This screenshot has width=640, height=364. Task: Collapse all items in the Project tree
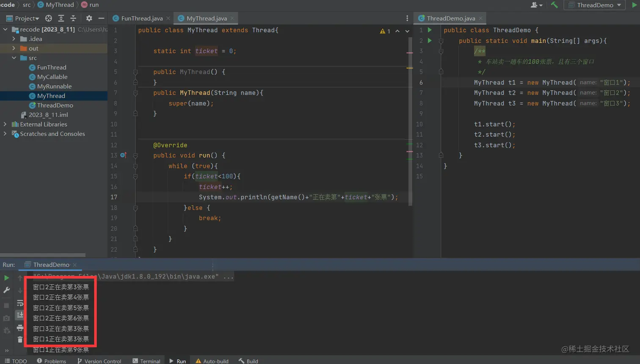point(73,18)
